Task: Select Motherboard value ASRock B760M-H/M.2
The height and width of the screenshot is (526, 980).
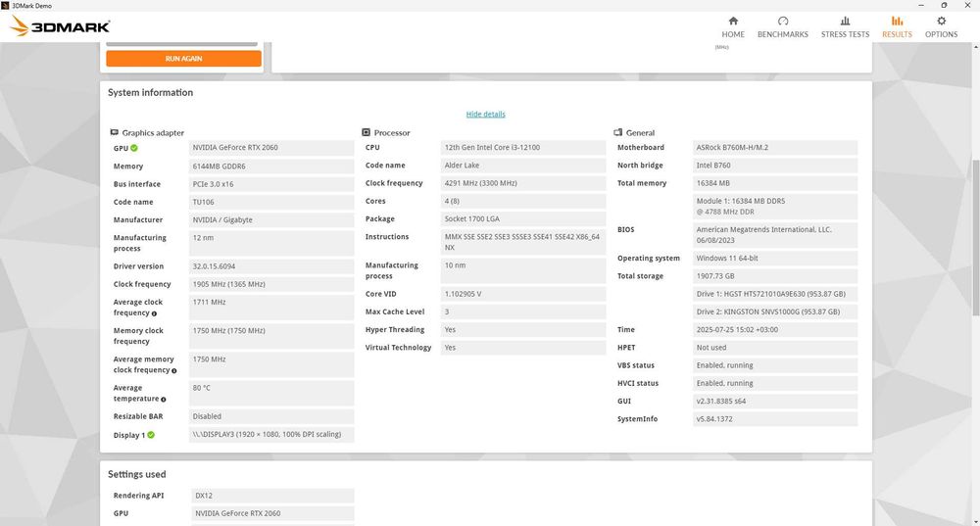Action: point(775,148)
